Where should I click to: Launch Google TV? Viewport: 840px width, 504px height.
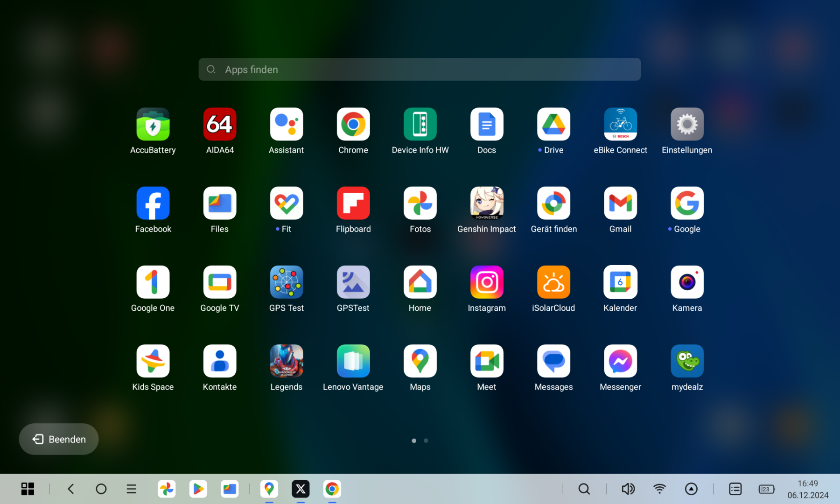coord(220,282)
